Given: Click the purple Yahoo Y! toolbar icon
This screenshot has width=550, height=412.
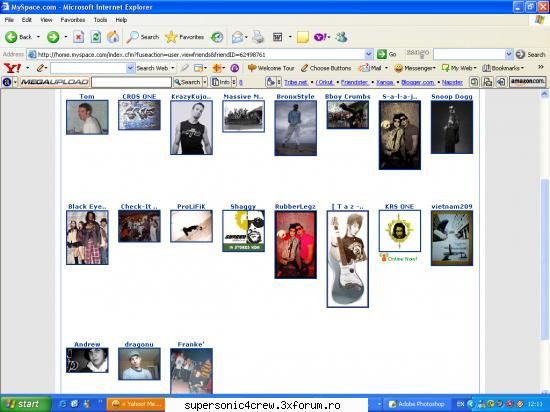Looking at the screenshot, I should (320, 37).
